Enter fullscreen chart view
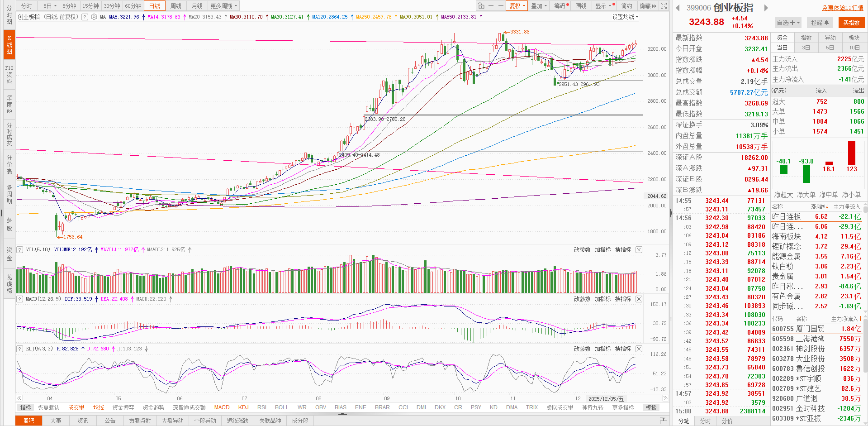 tap(664, 6)
